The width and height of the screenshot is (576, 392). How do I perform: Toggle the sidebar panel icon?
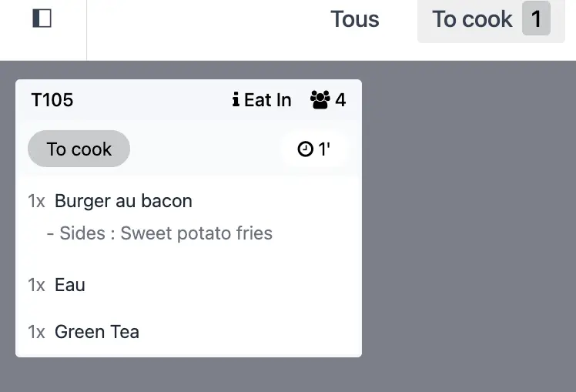pos(42,19)
